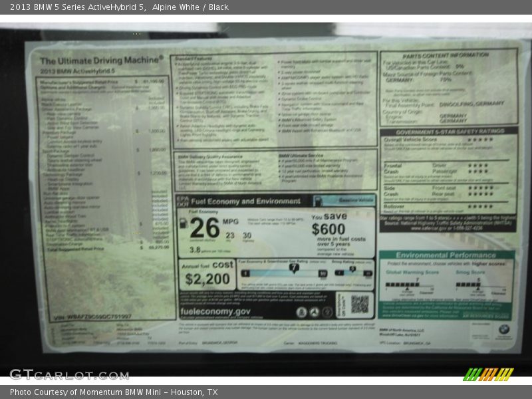Click the 'Fuel Economy and Environment' header
Image resolution: width=532 pixels, height=399 pixels.
[x=245, y=201]
